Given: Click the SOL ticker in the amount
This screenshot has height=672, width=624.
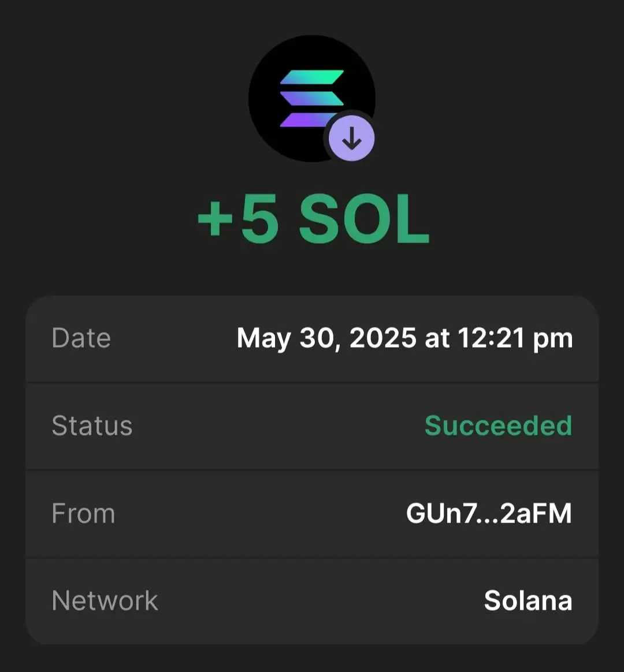Looking at the screenshot, I should pyautogui.click(x=364, y=219).
